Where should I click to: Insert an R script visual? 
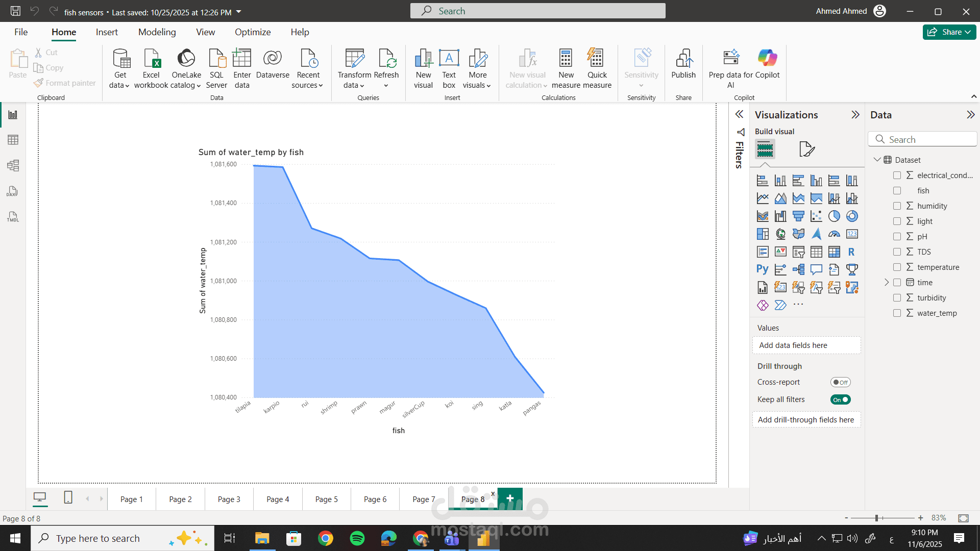(x=852, y=252)
